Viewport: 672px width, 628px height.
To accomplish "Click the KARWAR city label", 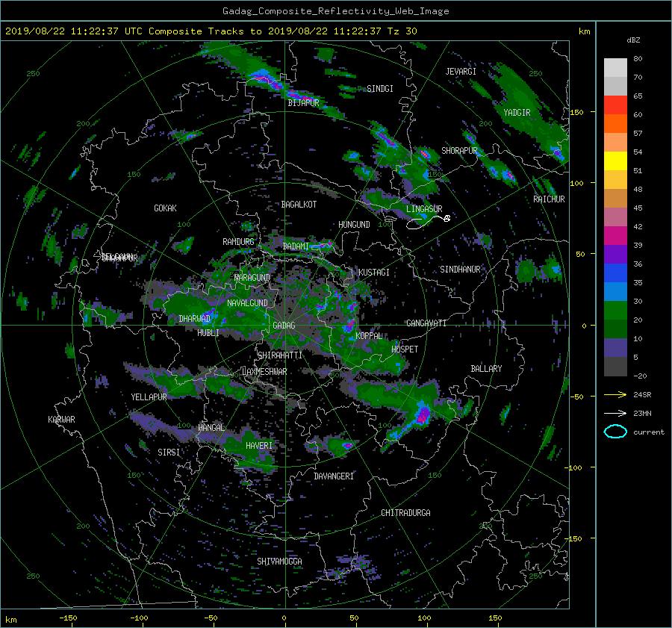I will 61,419.
